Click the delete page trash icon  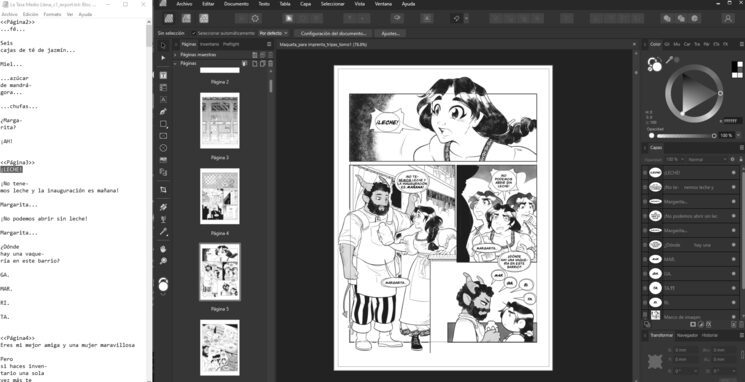pos(271,63)
